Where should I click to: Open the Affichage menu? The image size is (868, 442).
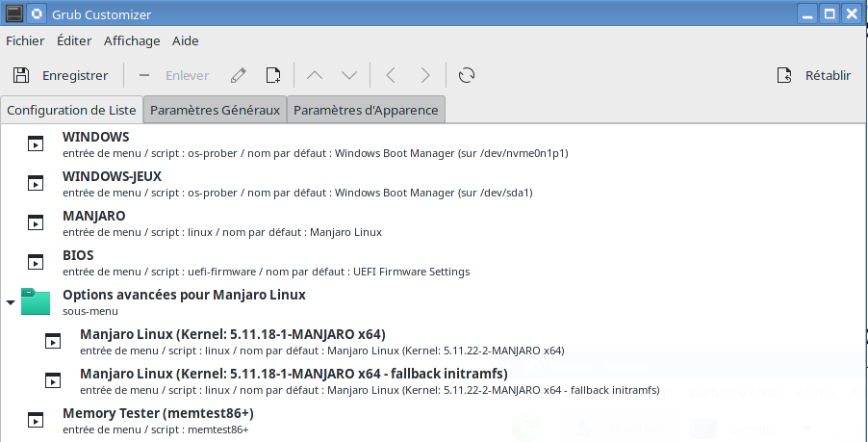pos(132,41)
